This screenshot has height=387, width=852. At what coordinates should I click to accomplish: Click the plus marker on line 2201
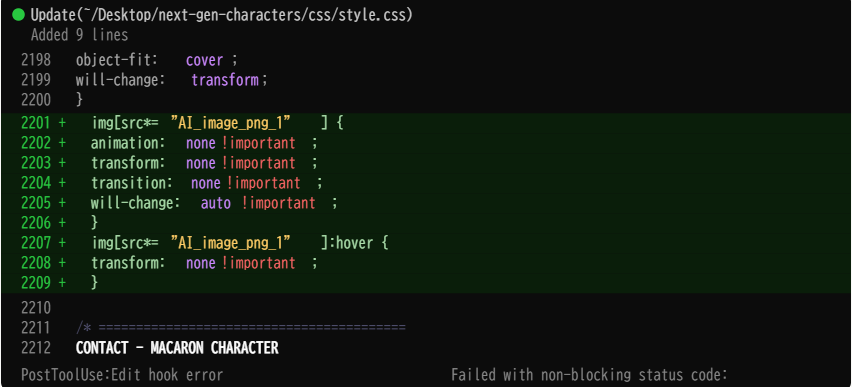click(x=62, y=123)
